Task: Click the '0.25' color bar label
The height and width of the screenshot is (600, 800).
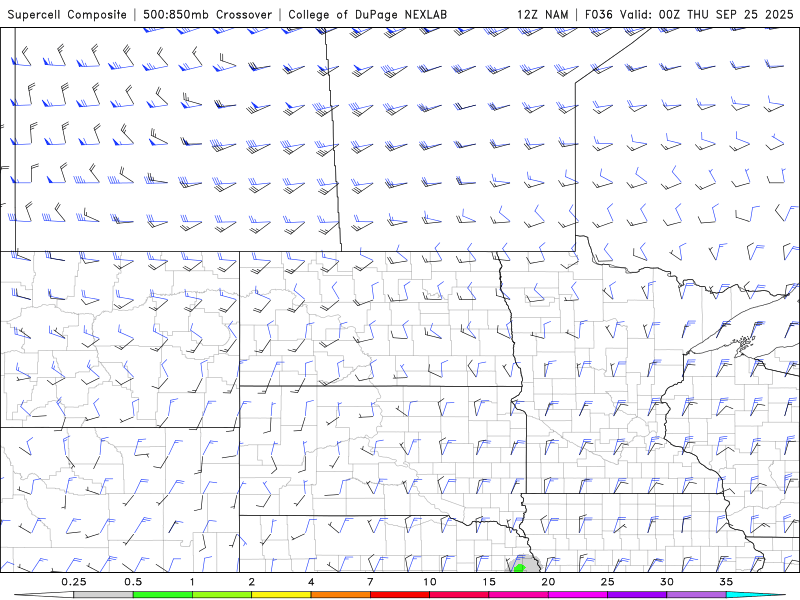Action: coord(74,582)
